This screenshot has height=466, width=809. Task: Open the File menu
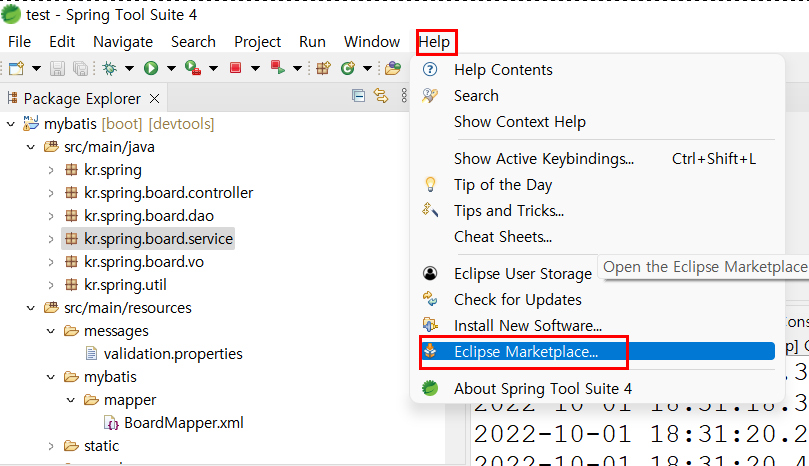click(20, 42)
